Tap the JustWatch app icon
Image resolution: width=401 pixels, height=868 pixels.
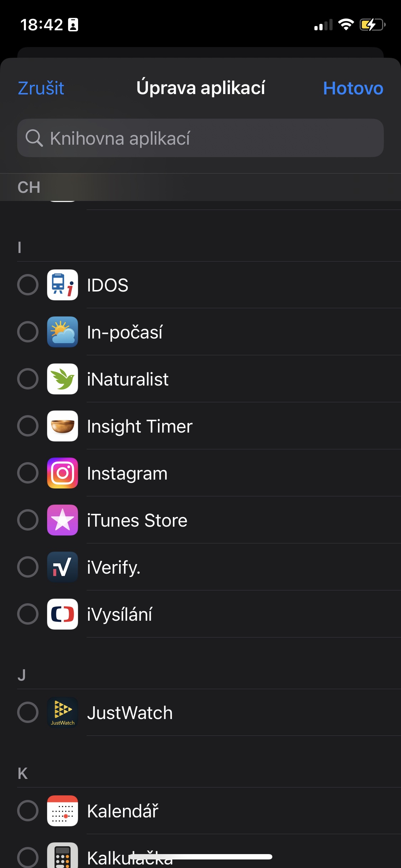[62, 712]
